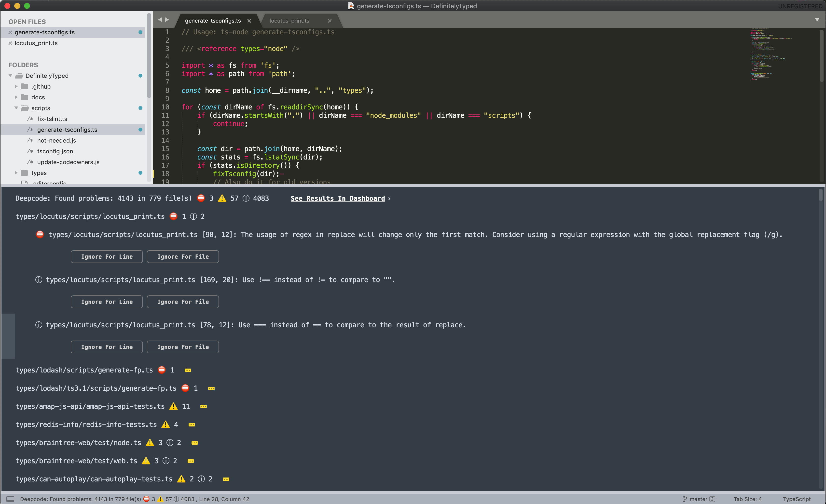Expand braintree-web/test/node.ts results ellipsis
The width and height of the screenshot is (826, 504).
pos(194,443)
